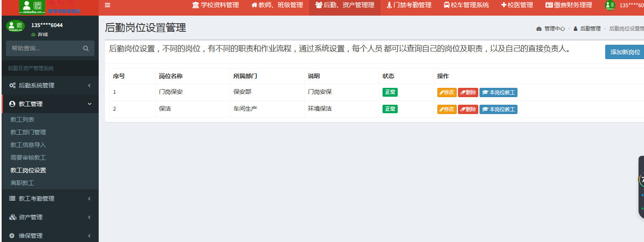Click the 教工管理 user icon
The image size is (644, 242).
[12, 104]
